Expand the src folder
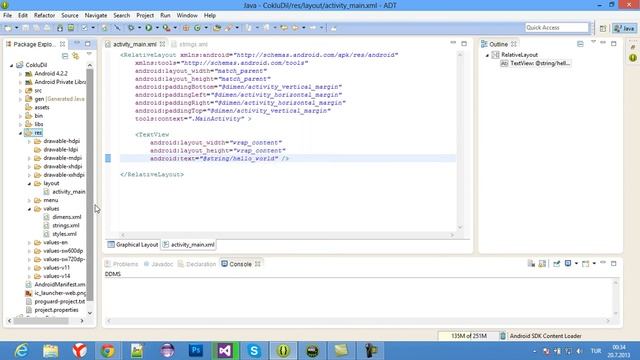The image size is (640, 360). (x=20, y=91)
